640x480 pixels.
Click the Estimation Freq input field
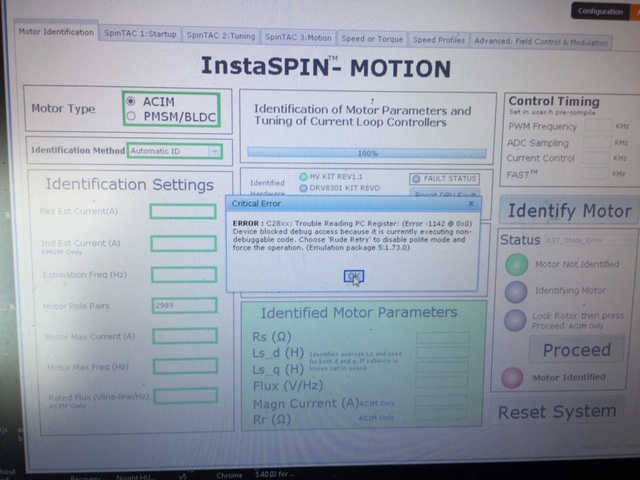click(184, 275)
